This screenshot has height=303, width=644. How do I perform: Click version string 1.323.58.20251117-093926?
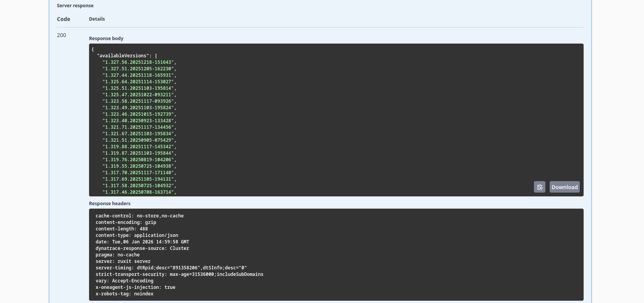coord(138,101)
